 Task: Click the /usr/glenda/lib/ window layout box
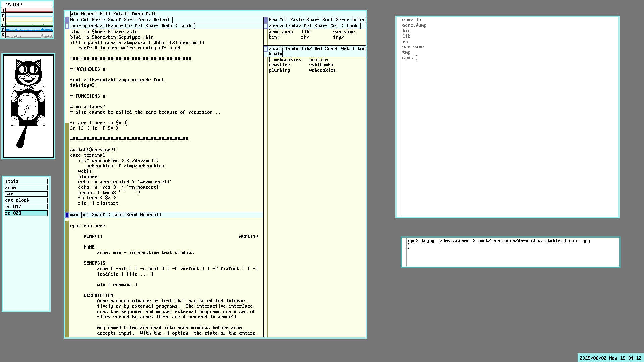pos(266,49)
